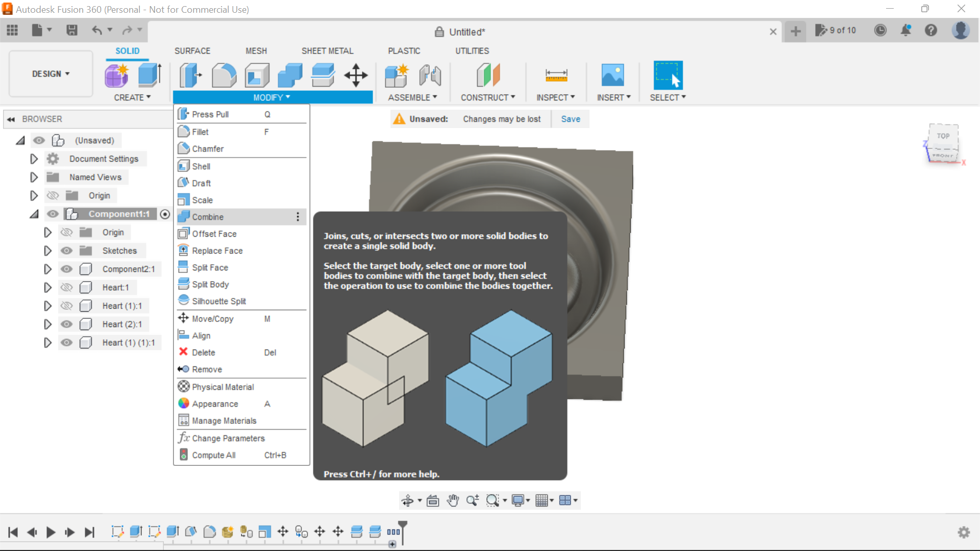
Task: Click the 9 of 10 job status indicator
Action: [x=836, y=30]
